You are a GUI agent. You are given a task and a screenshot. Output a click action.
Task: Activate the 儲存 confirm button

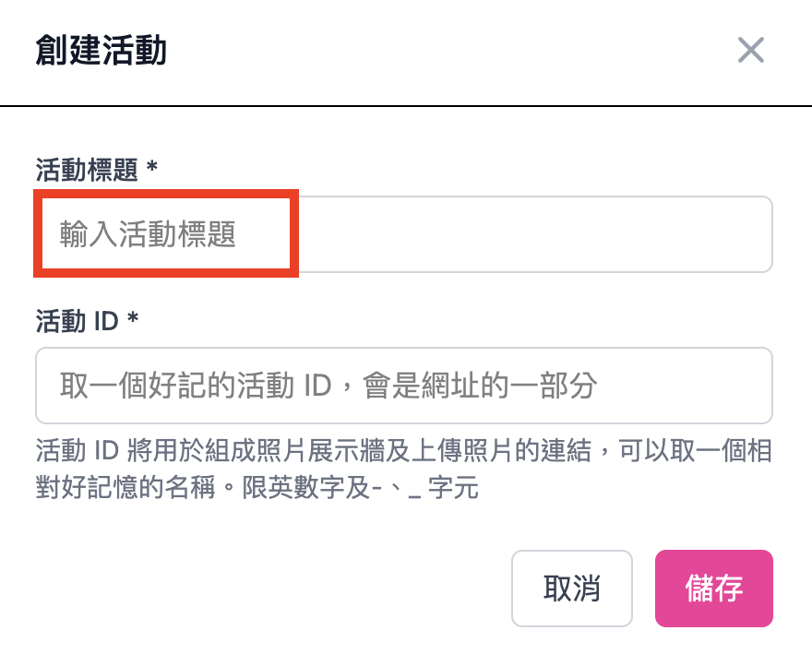click(x=713, y=588)
